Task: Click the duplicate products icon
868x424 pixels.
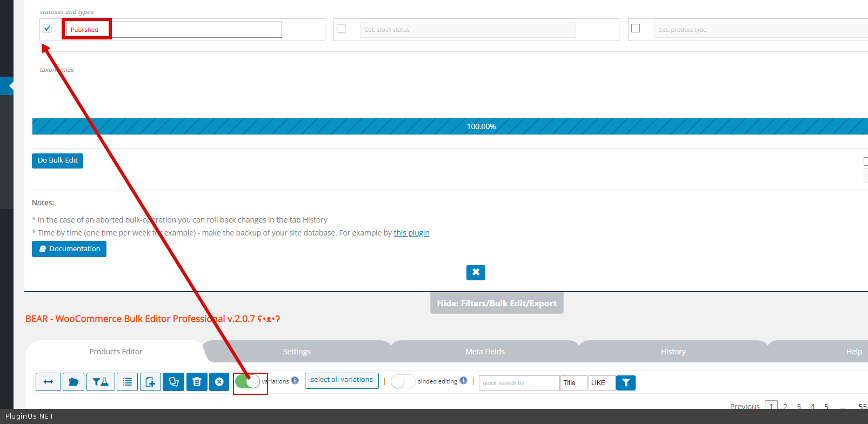Action: (x=173, y=382)
